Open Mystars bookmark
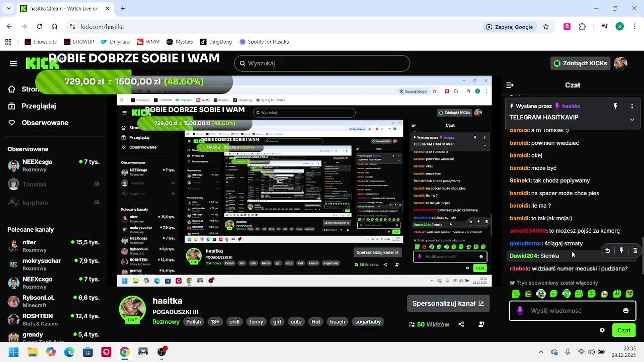 click(180, 42)
